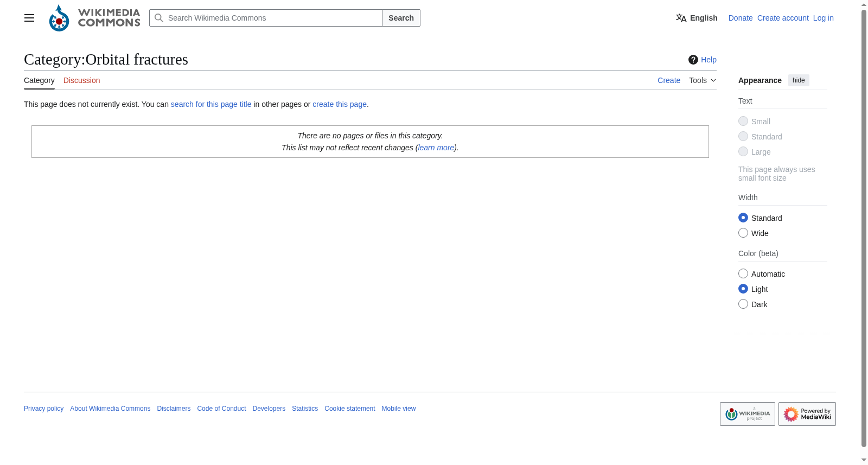
Task: Click the vertical page scrollbar
Action: [864, 228]
